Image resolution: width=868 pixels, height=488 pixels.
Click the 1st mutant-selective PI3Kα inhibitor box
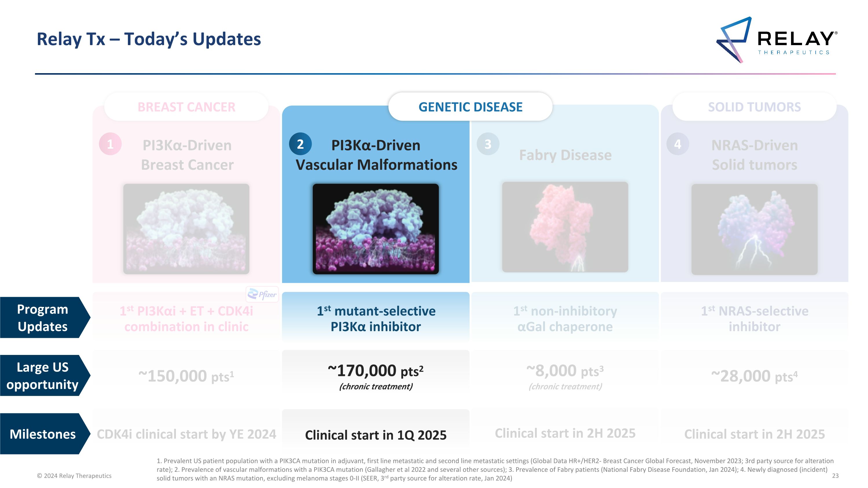tap(376, 318)
